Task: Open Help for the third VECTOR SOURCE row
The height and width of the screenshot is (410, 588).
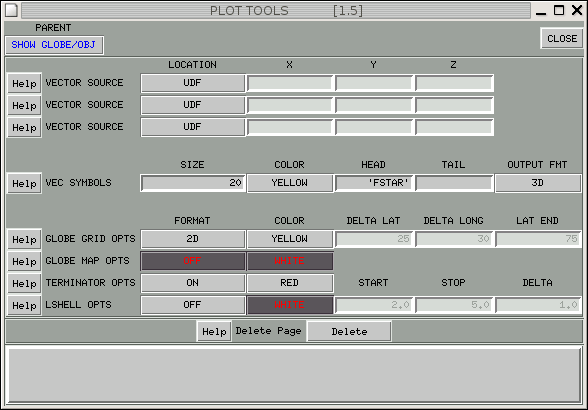Action: (x=24, y=128)
